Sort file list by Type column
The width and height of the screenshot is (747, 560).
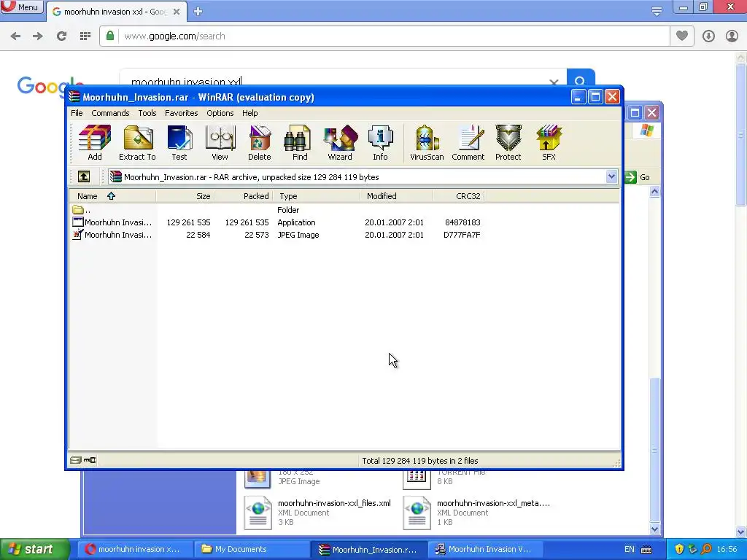(x=317, y=196)
